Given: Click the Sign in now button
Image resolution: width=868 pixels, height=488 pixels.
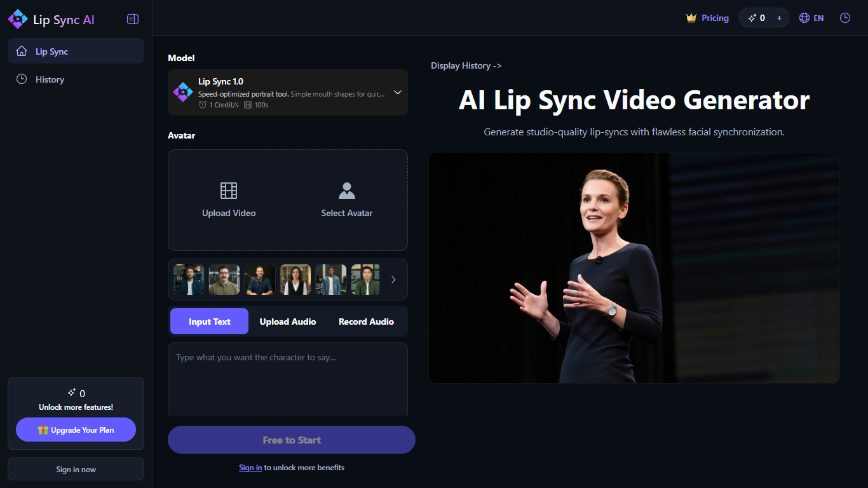Looking at the screenshot, I should click(x=76, y=469).
